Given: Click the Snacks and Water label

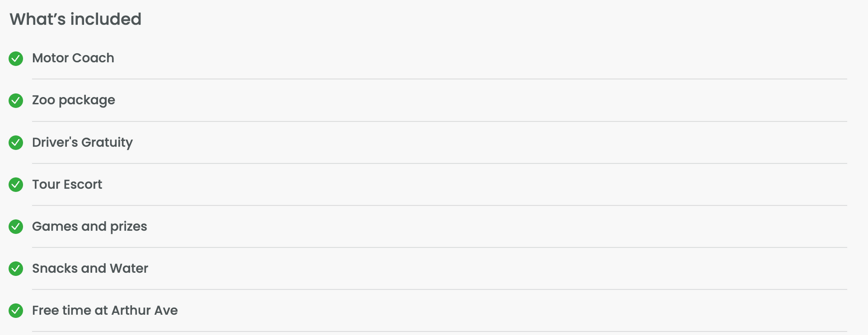Looking at the screenshot, I should (x=90, y=269).
